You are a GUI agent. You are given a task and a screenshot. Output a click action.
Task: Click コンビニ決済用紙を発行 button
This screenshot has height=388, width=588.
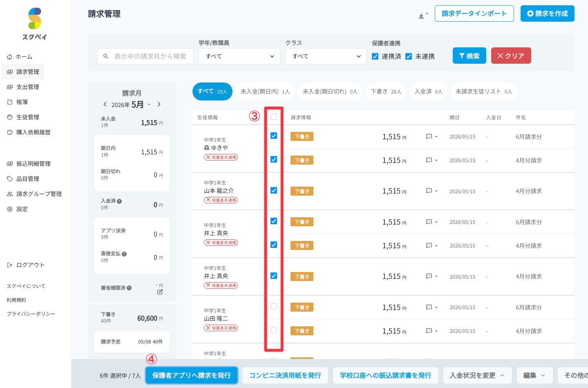pos(285,375)
